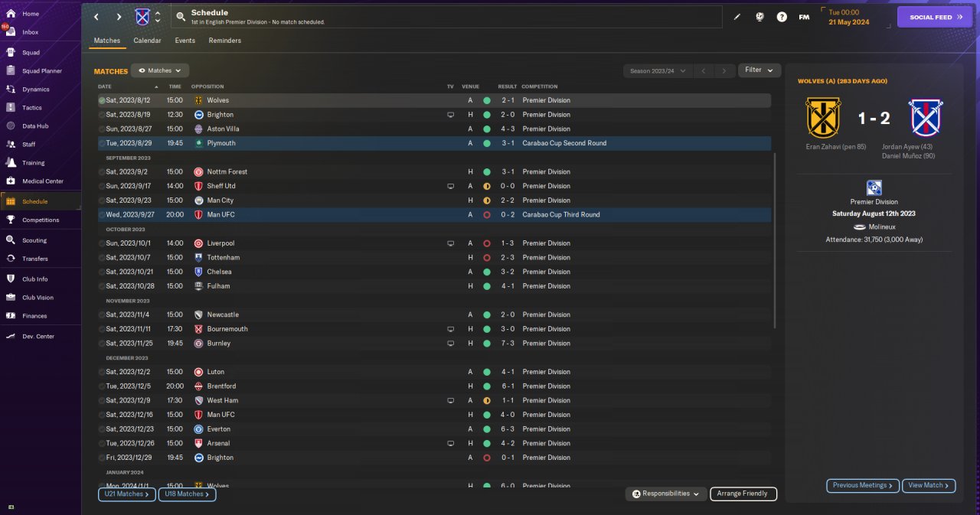980x515 pixels.
Task: Open the help question mark icon
Action: (x=782, y=17)
